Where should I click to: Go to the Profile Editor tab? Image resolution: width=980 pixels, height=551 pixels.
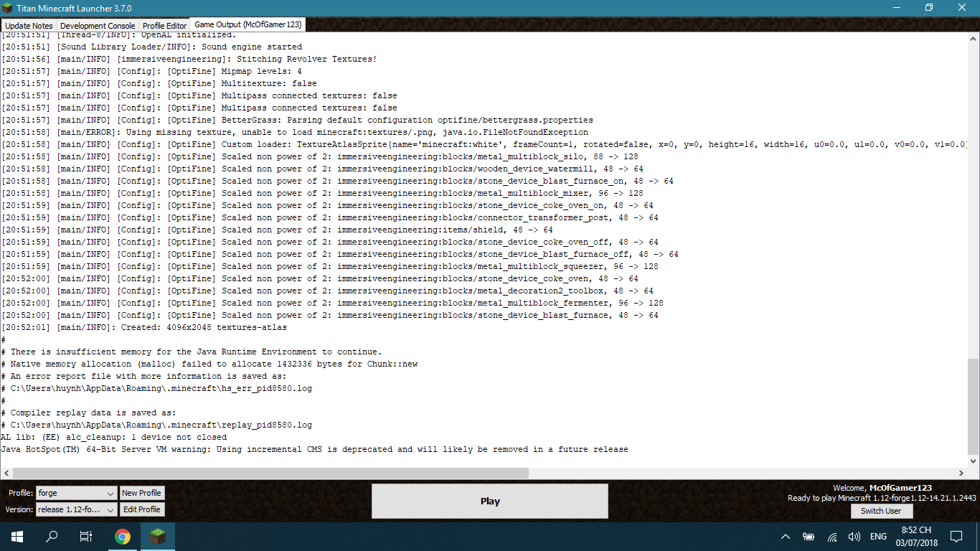click(164, 26)
